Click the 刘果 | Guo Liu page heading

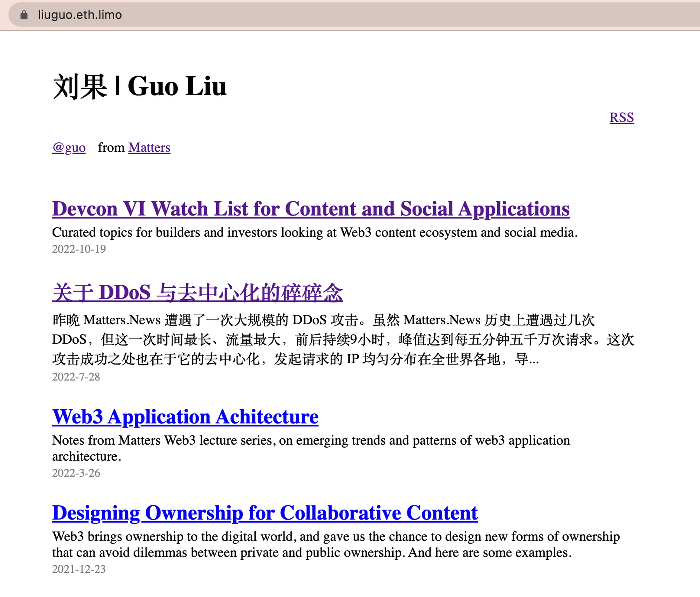[x=140, y=86]
